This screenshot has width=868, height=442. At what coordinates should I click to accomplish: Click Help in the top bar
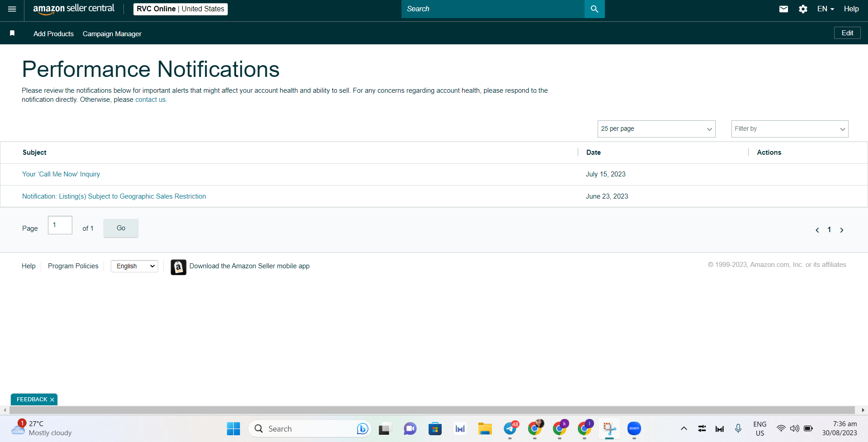(x=851, y=9)
